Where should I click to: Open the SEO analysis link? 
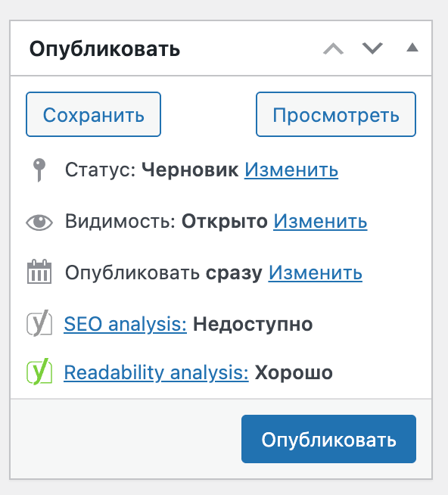tap(126, 324)
